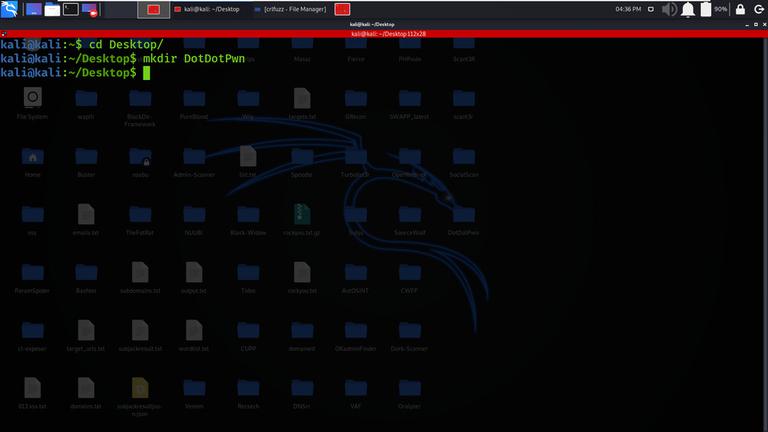Maximize the terminal window
The height and width of the screenshot is (432, 768).
(x=756, y=24)
